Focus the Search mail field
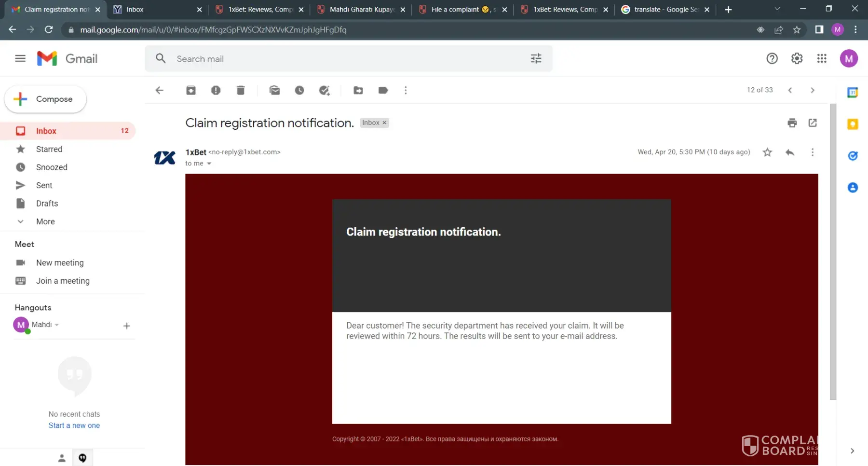Screen dimensions: 868x466 click(348, 59)
